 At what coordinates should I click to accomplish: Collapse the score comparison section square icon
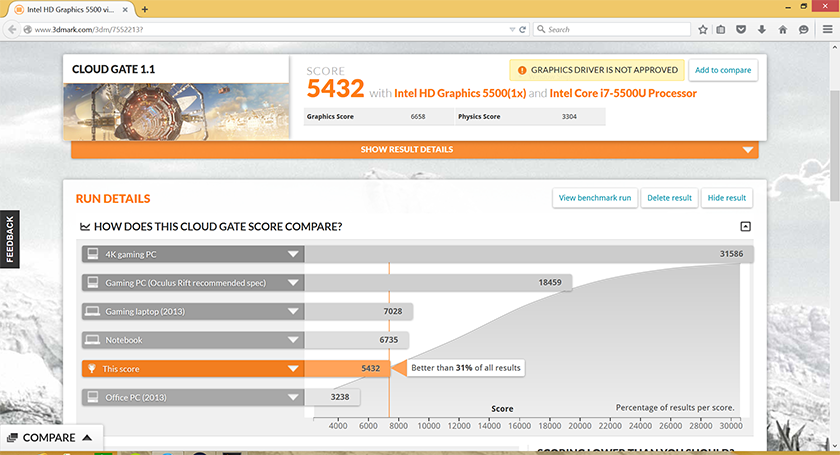click(745, 227)
